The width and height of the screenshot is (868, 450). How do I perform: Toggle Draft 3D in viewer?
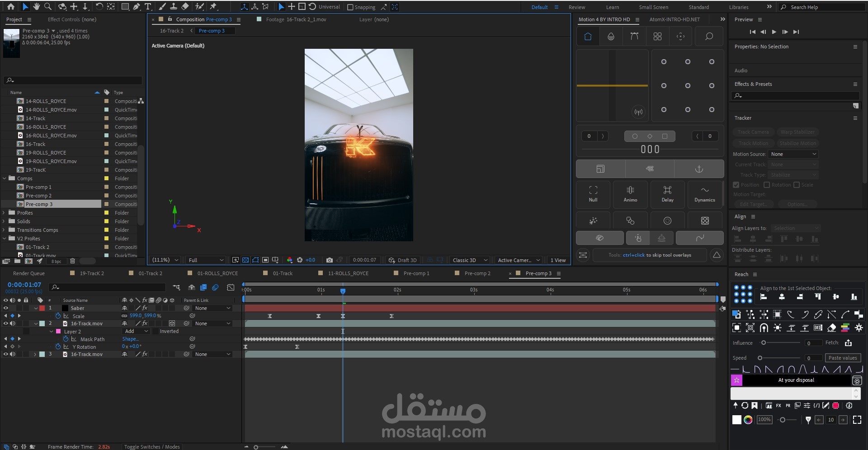403,260
